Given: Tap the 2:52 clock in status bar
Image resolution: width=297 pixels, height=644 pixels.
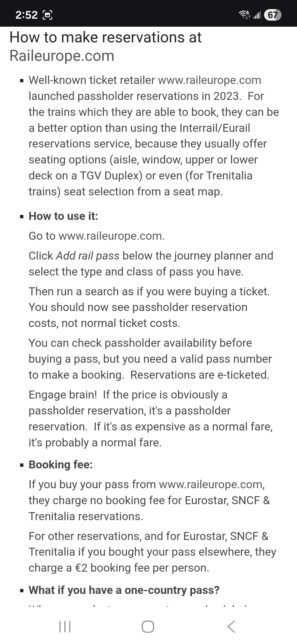Looking at the screenshot, I should 26,15.
